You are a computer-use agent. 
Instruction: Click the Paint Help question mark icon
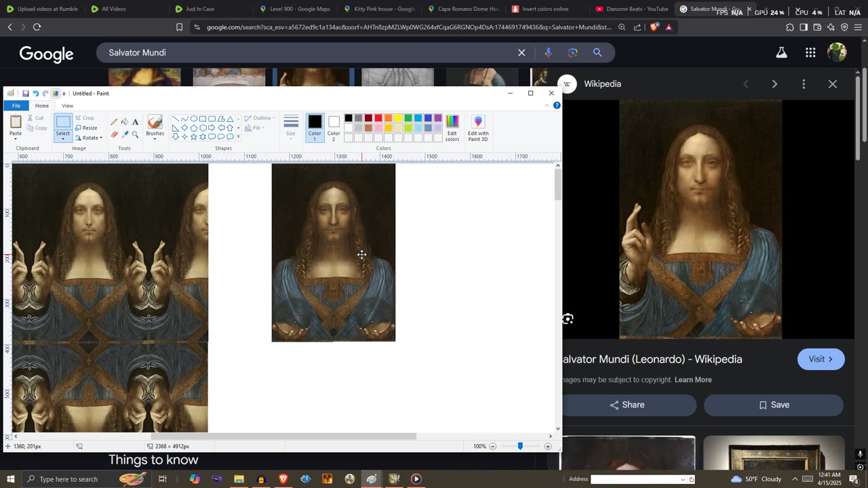coord(557,106)
